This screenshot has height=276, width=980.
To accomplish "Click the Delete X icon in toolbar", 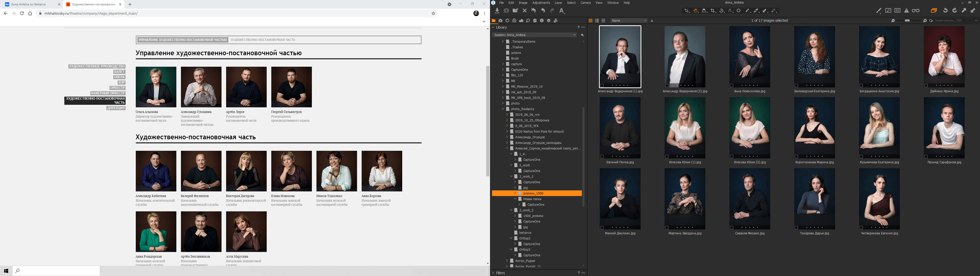I will point(525,11).
